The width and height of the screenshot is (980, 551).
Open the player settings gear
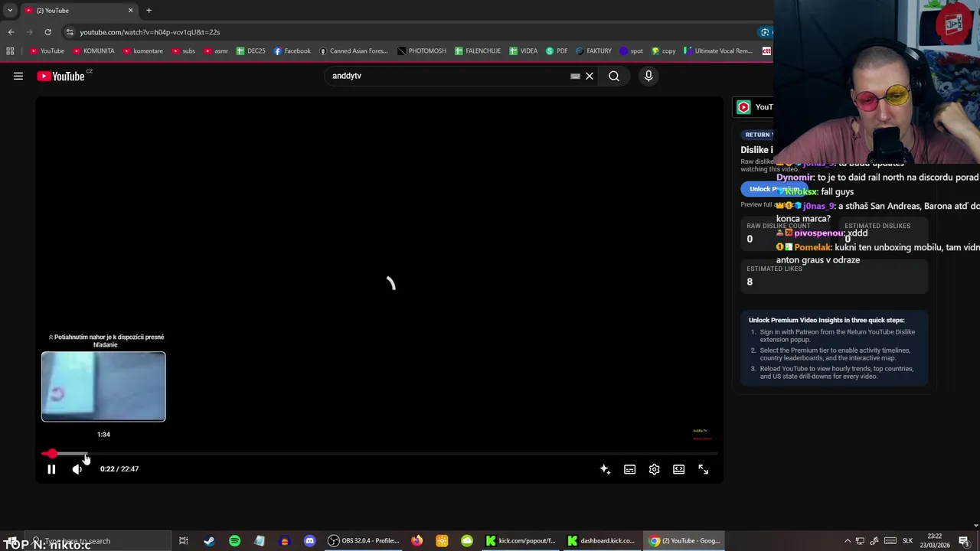[654, 469]
